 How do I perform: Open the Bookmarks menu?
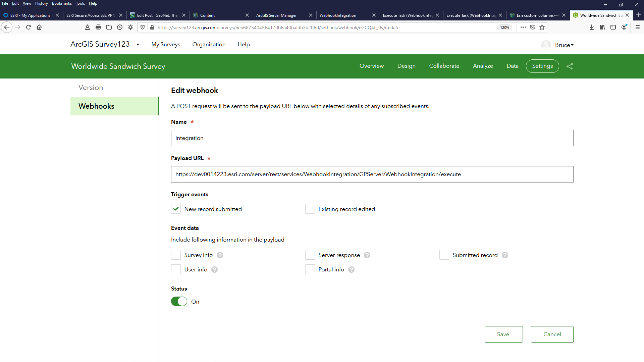pyautogui.click(x=62, y=3)
